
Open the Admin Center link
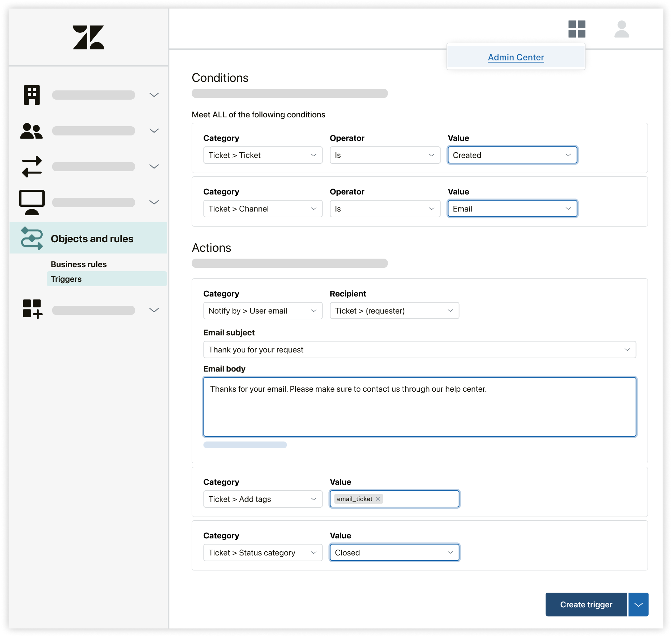tap(514, 57)
